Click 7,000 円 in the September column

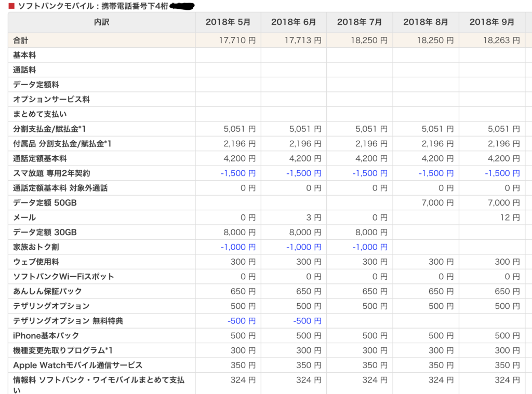point(504,203)
